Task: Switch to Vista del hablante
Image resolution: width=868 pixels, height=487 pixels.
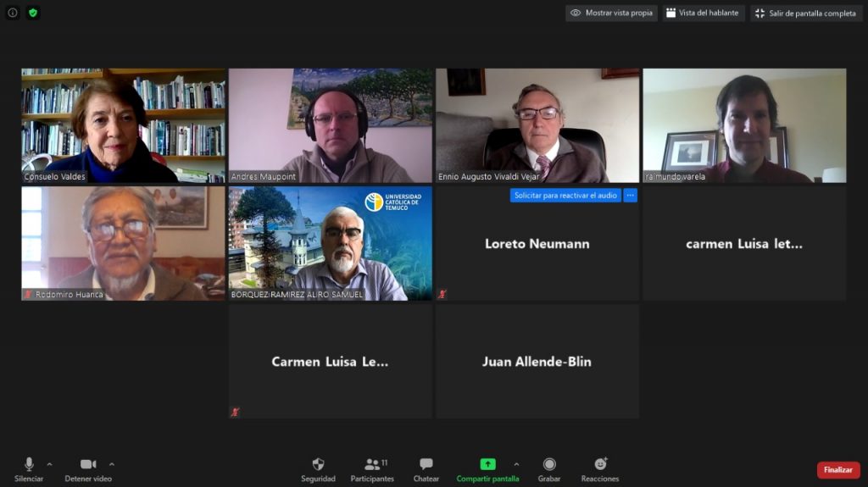Action: [704, 14]
